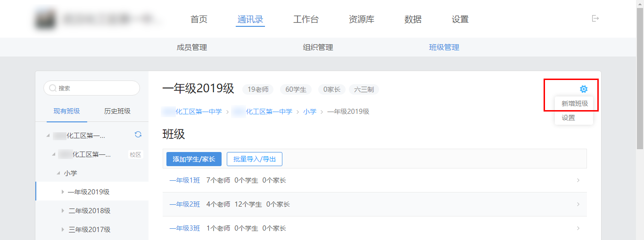Click the 批量导入/导出 button

pos(255,159)
